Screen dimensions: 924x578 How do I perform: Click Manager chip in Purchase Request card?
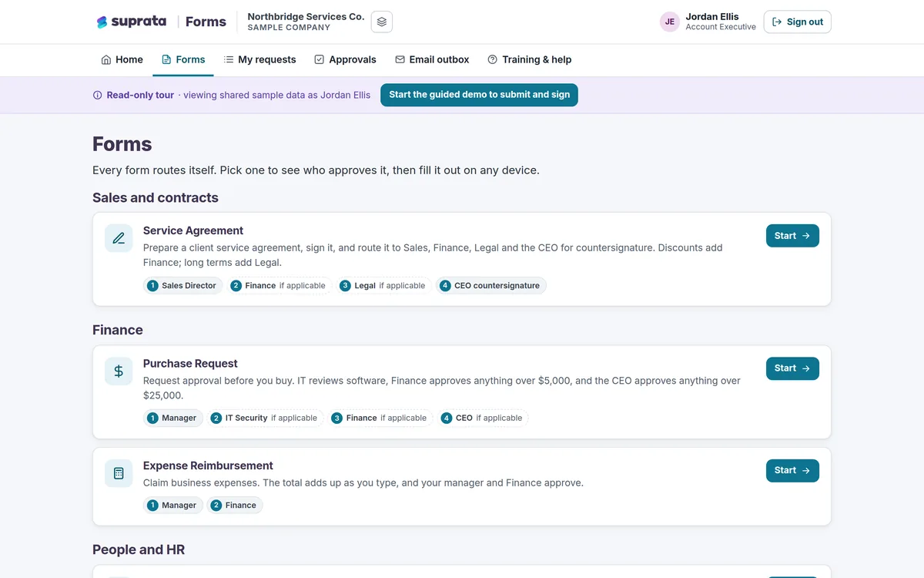click(173, 418)
